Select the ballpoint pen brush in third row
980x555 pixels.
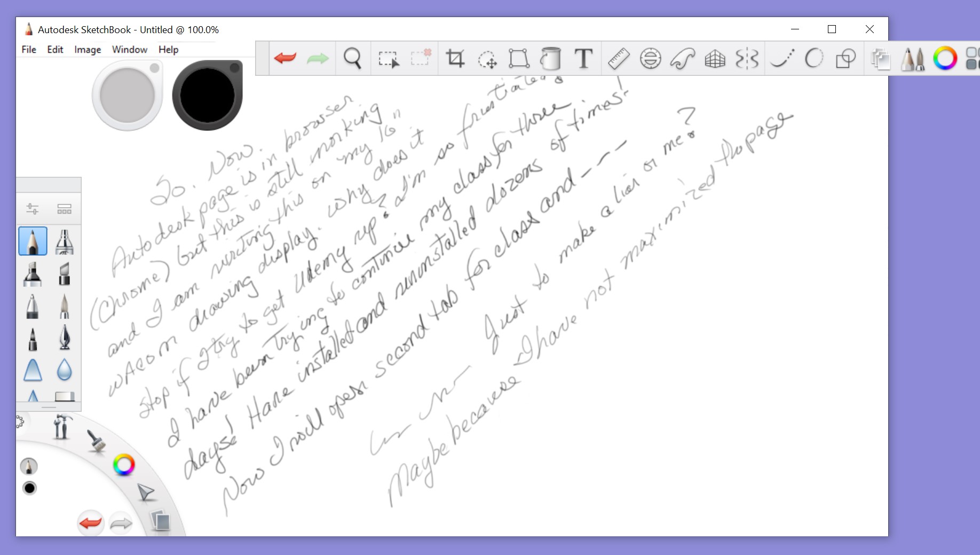(x=32, y=306)
